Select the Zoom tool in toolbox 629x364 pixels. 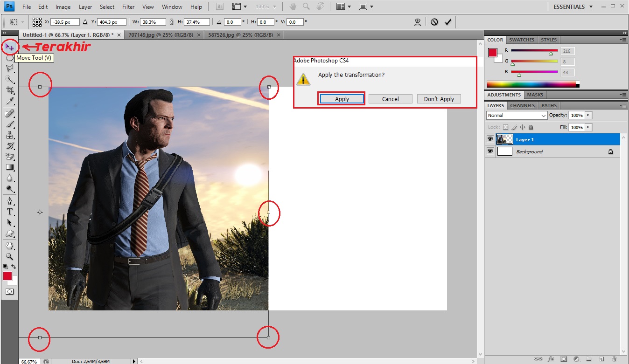click(x=9, y=256)
